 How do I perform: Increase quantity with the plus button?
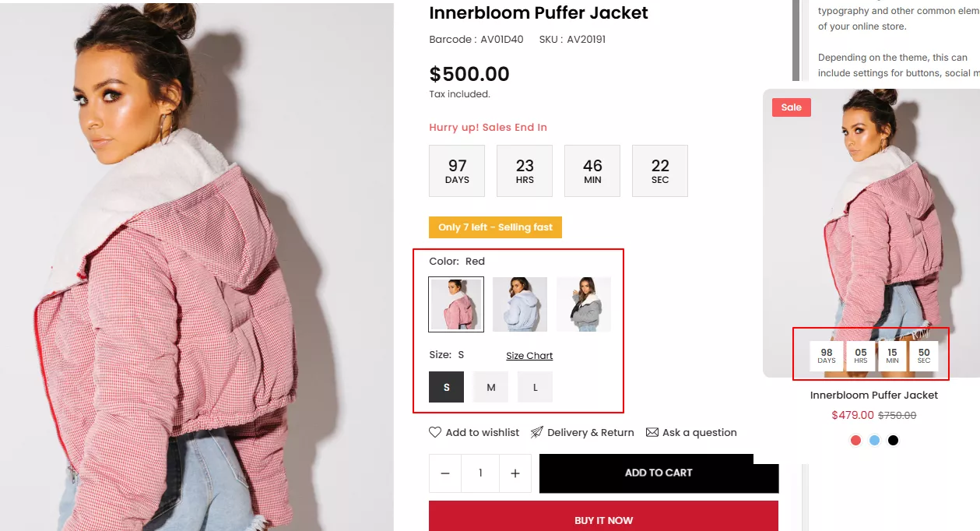click(x=515, y=473)
